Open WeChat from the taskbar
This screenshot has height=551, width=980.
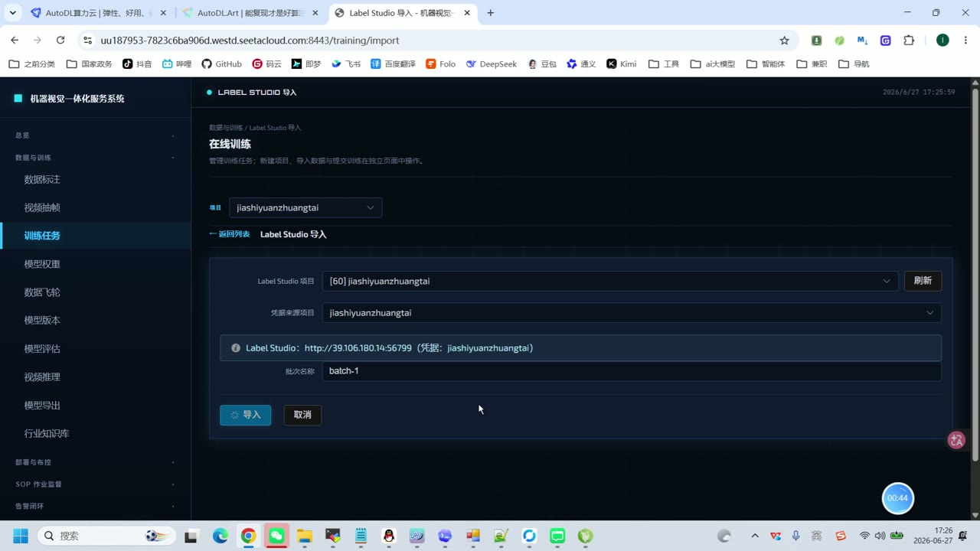[x=276, y=536]
